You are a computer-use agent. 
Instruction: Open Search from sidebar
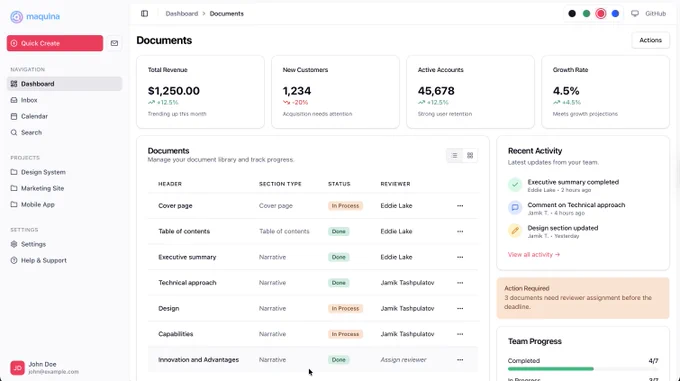[x=65, y=133]
